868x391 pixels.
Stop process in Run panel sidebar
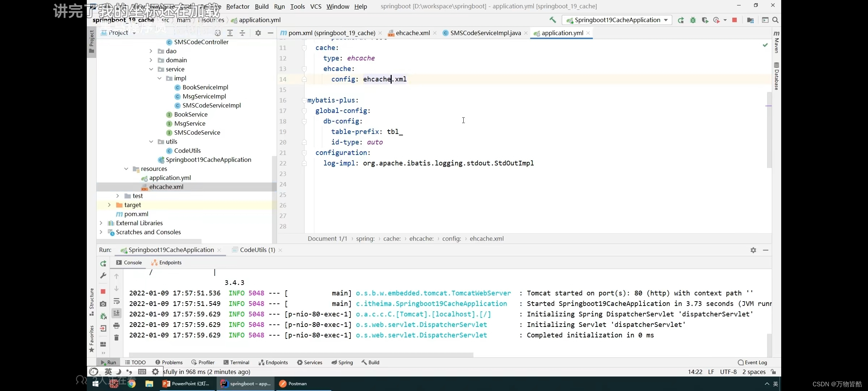click(103, 291)
